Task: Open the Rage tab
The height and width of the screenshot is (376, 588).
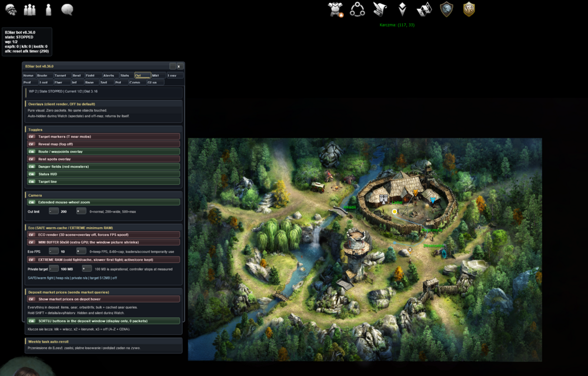Action: point(91,82)
